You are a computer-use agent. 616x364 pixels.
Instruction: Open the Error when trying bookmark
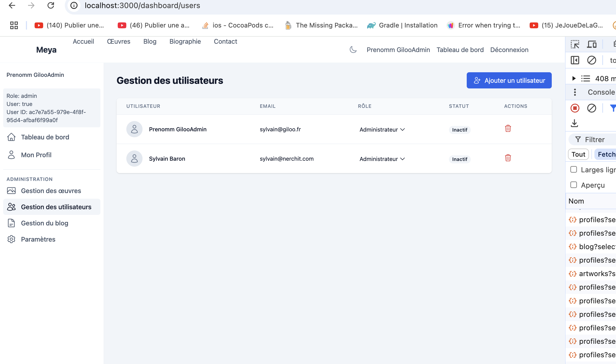(483, 25)
